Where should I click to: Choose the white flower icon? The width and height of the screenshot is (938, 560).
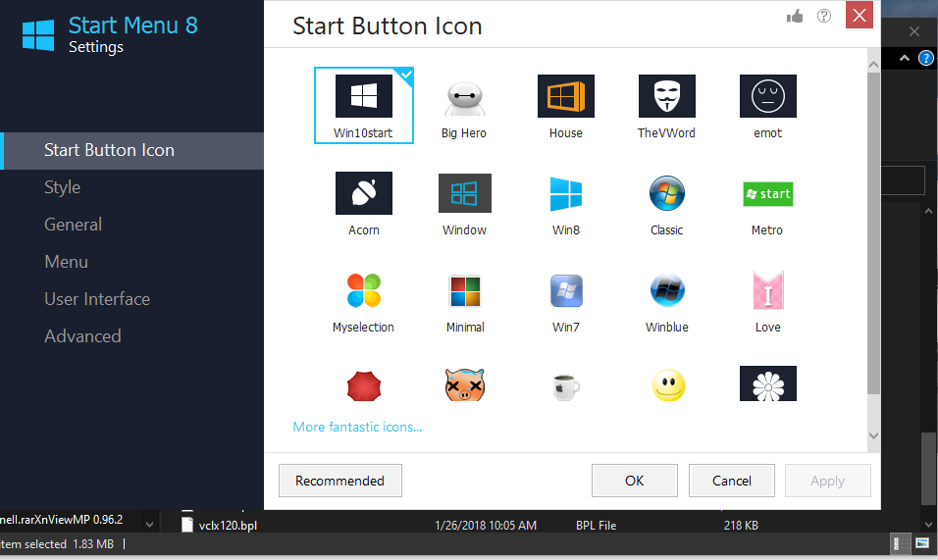pos(767,383)
